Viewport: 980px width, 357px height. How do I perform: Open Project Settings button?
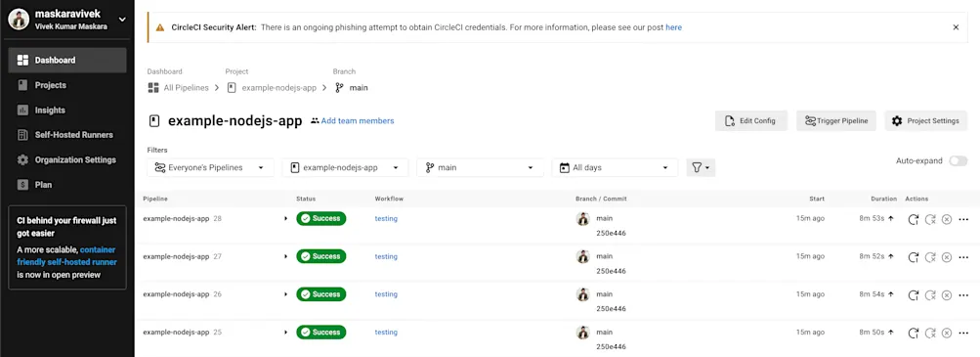point(926,120)
